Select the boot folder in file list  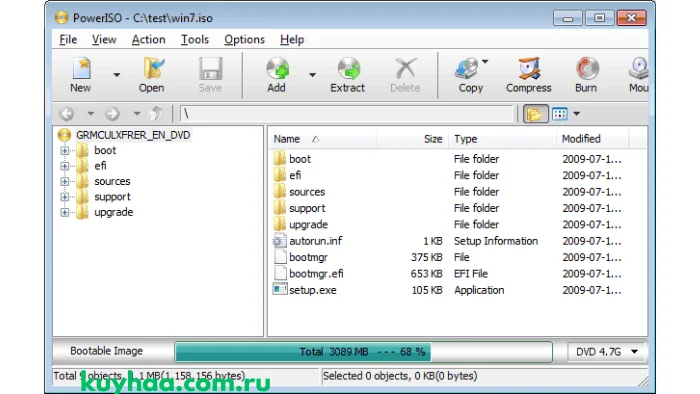[x=300, y=159]
